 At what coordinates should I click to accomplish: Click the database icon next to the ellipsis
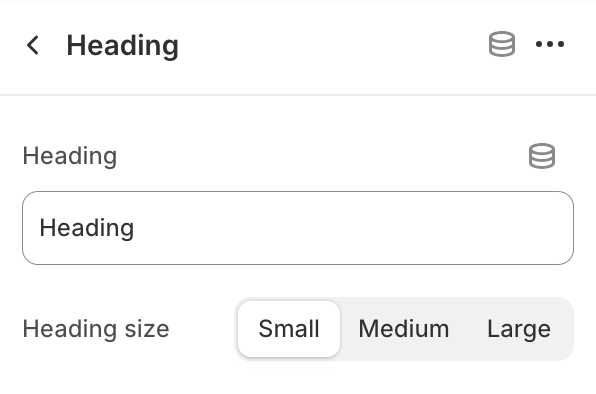coord(502,44)
